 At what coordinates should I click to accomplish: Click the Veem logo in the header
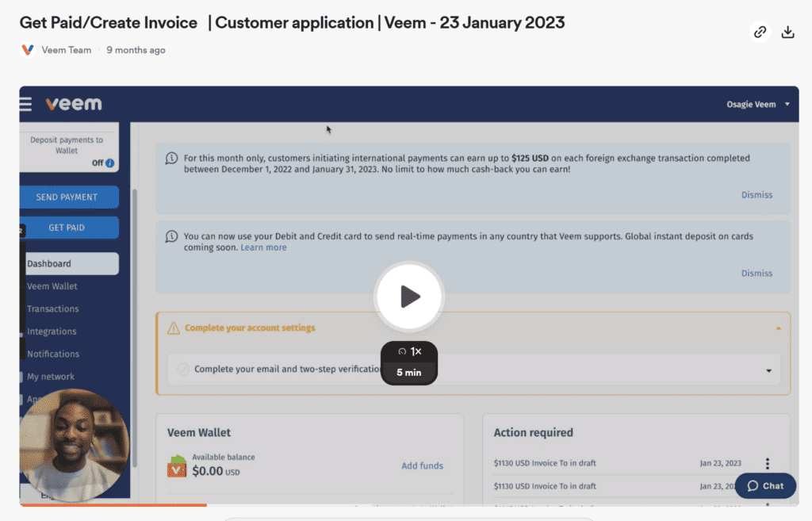click(x=74, y=104)
